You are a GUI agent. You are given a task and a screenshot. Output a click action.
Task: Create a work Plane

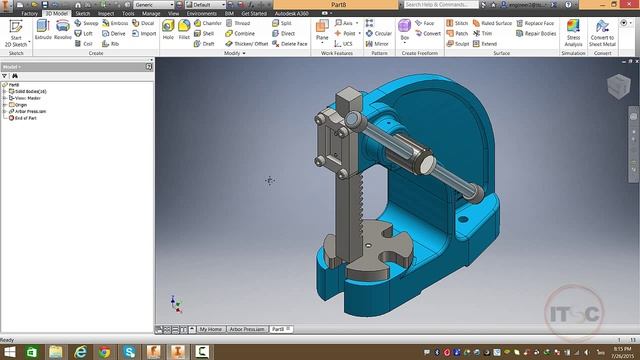(x=322, y=30)
